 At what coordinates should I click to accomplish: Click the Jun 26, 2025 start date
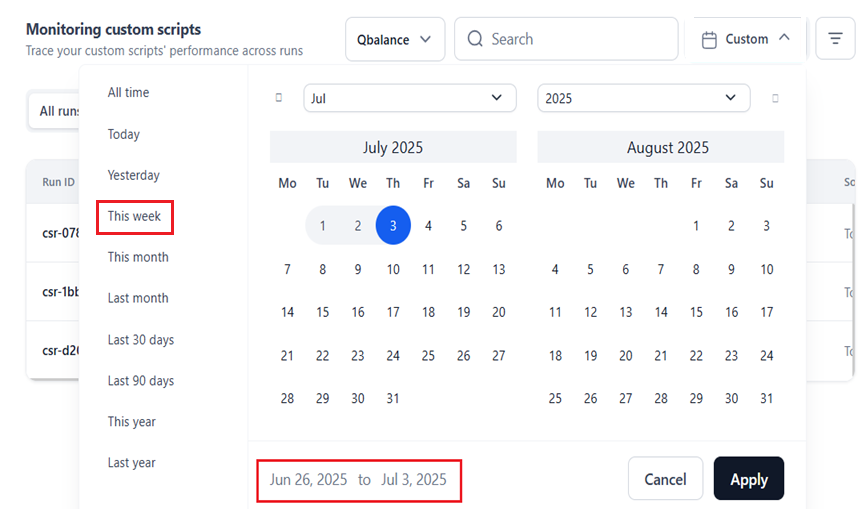[308, 480]
